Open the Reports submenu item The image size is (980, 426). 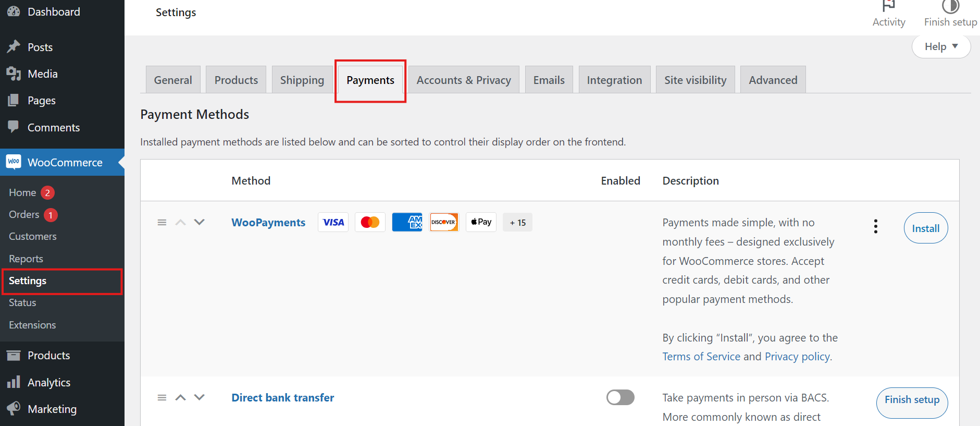pyautogui.click(x=26, y=259)
